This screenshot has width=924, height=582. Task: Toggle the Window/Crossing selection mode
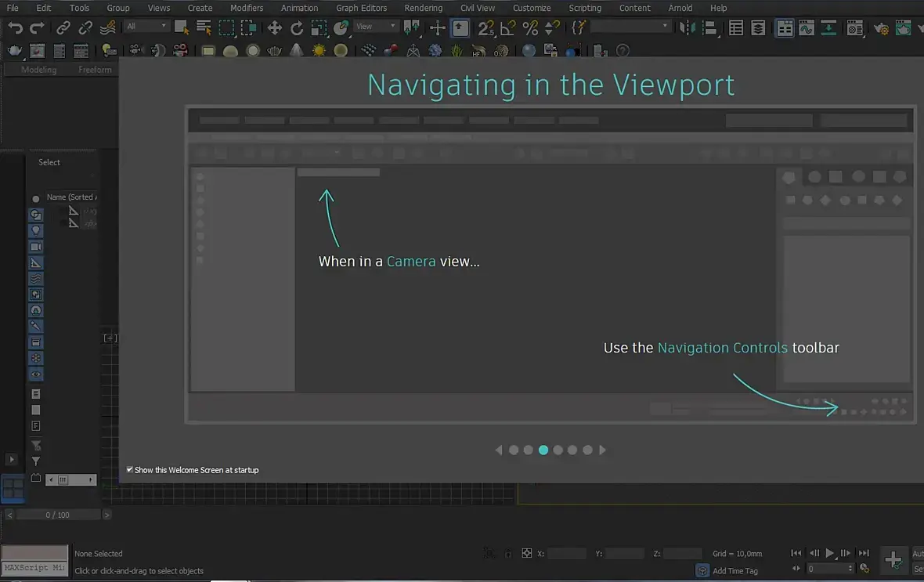[x=249, y=27]
